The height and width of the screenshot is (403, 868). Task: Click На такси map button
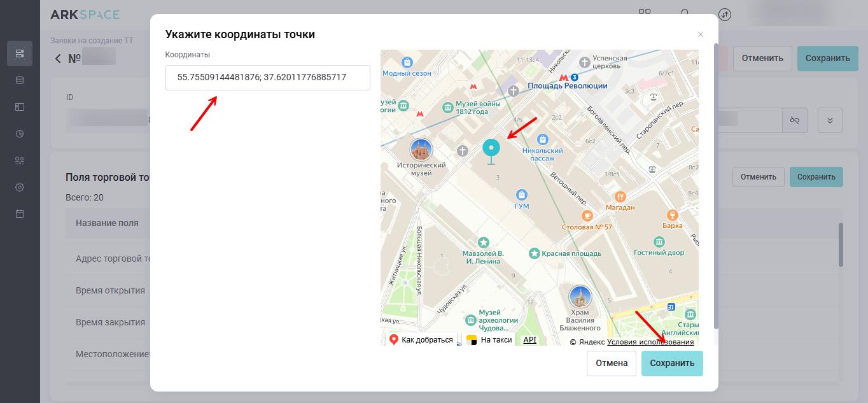(489, 340)
